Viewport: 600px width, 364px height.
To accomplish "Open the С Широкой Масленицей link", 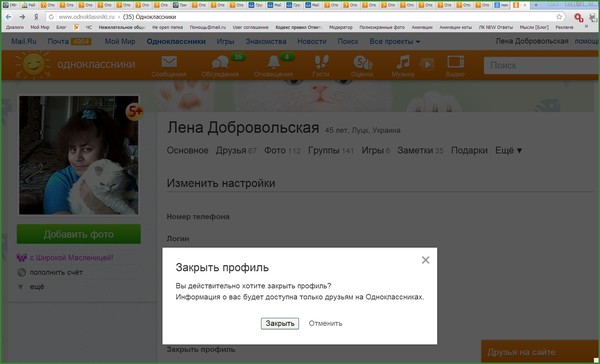I will 71,258.
